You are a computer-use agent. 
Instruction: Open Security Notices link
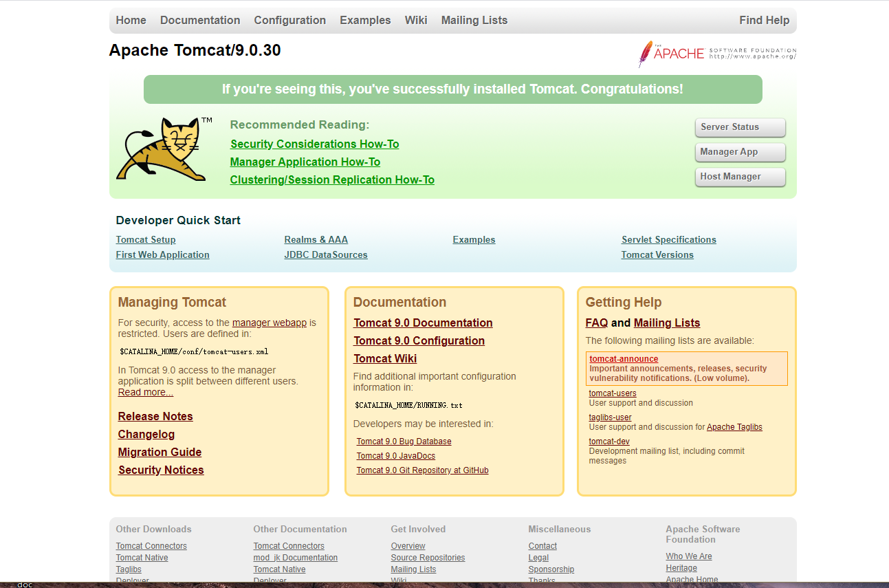pyautogui.click(x=161, y=470)
